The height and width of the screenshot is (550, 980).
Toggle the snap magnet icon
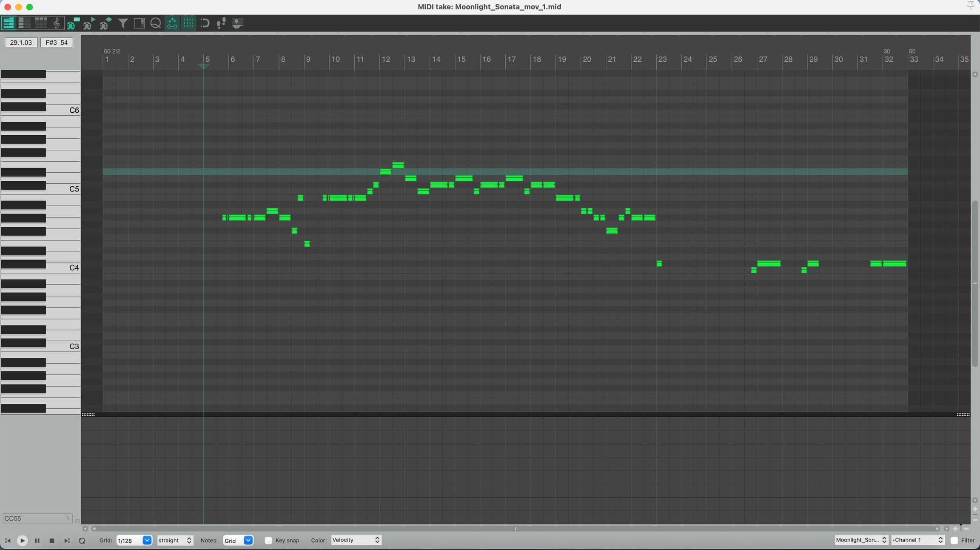[x=205, y=23]
